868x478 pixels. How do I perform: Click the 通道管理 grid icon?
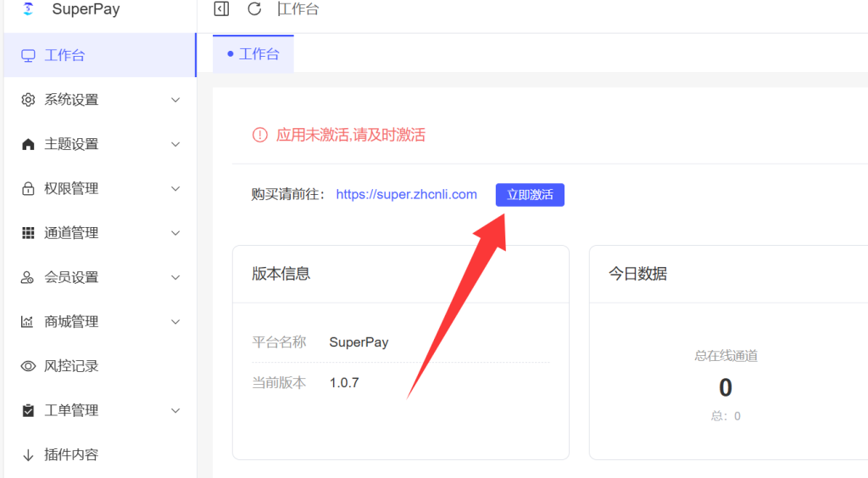pos(28,233)
